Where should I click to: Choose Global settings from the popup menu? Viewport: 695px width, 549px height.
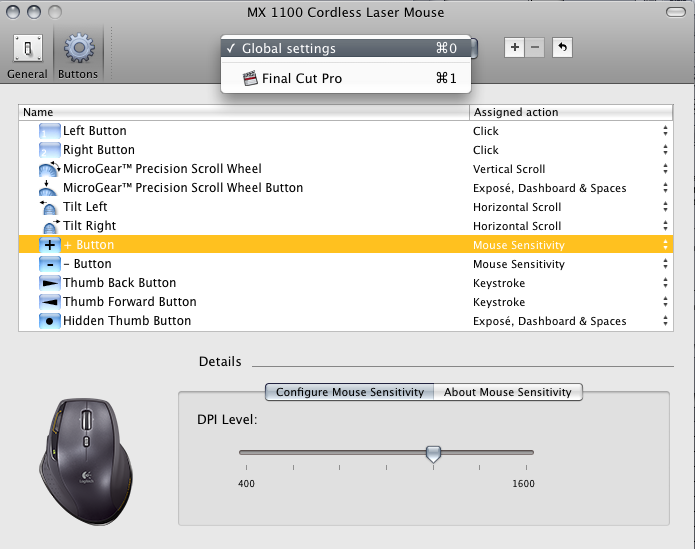[346, 48]
